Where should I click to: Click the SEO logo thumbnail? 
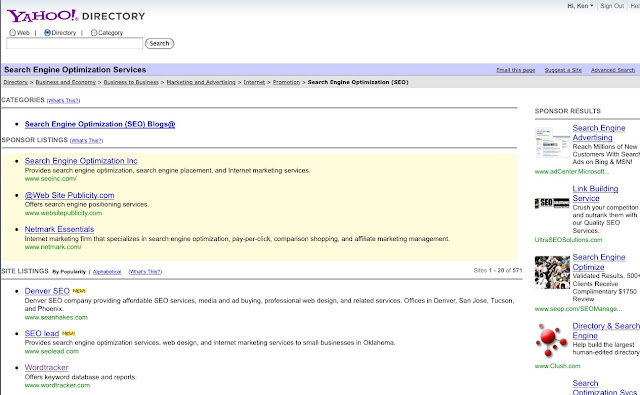552,203
